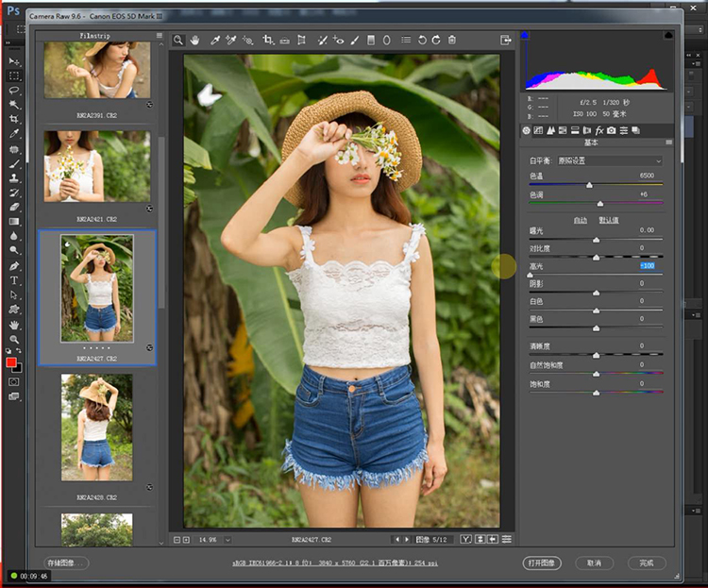Viewport: 708px width, 588px height.
Task: Go to the previous image with left arrow
Action: (396, 539)
